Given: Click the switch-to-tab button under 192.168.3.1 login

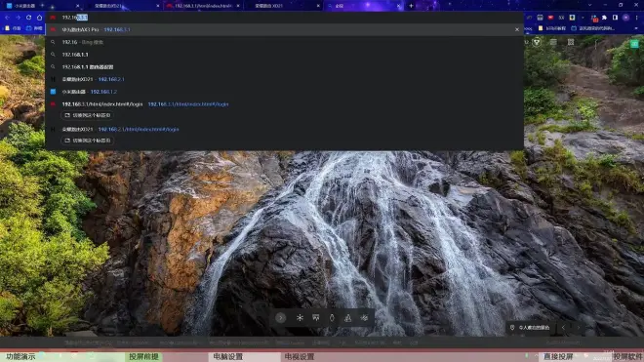Looking at the screenshot, I should coord(88,115).
